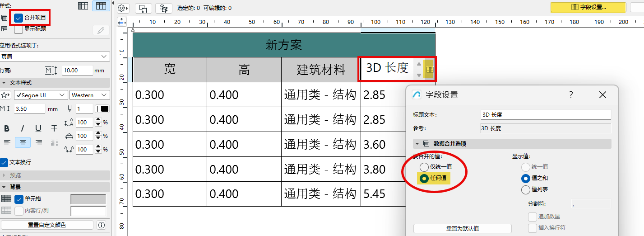This screenshot has width=644, height=236.
Task: Click the 重置自定义颜色 button
Action: point(47,225)
